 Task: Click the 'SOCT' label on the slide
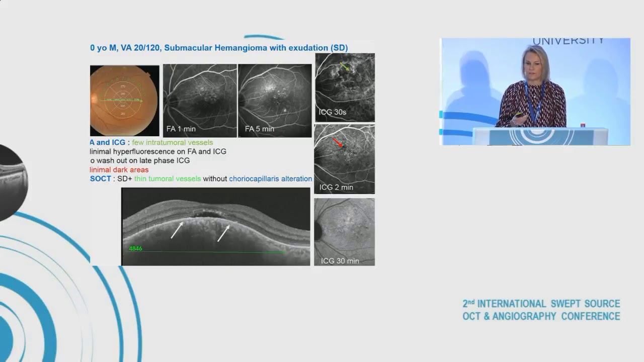[101, 178]
